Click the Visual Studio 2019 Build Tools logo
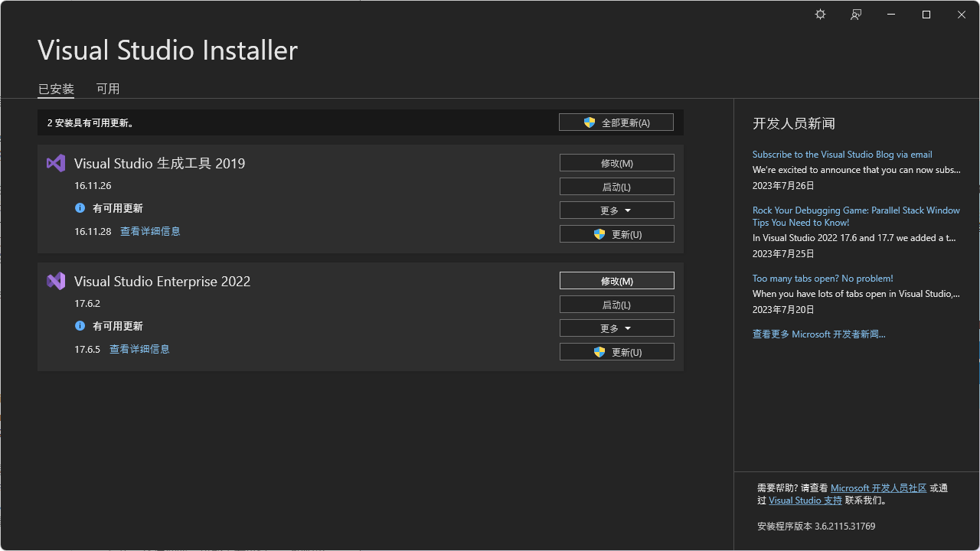The height and width of the screenshot is (551, 980). pyautogui.click(x=56, y=163)
